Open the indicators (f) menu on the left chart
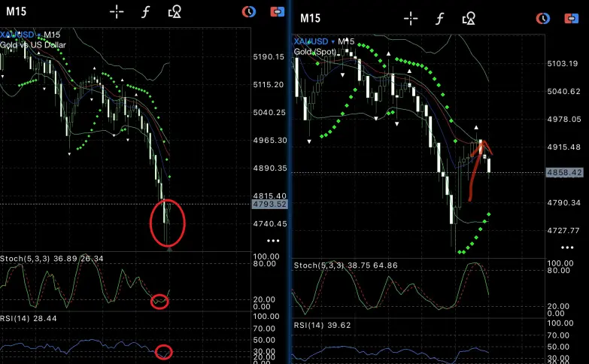 pyautogui.click(x=145, y=11)
